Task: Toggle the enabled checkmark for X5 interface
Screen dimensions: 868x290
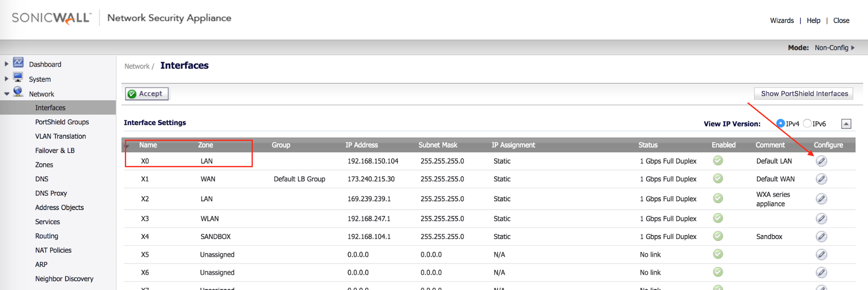Action: [718, 254]
